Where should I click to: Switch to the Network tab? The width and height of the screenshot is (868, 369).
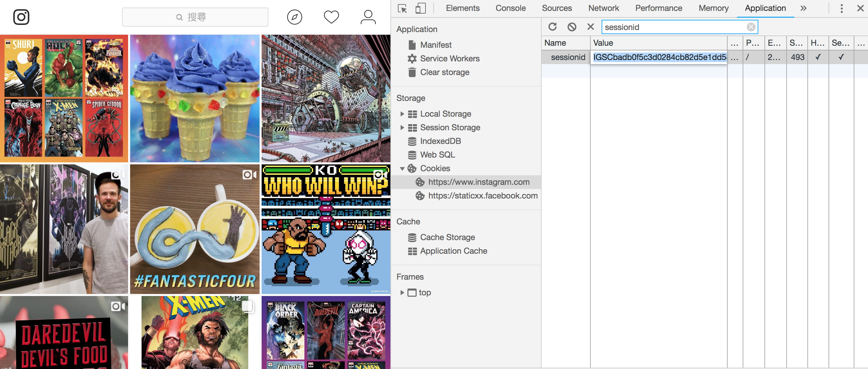[603, 8]
